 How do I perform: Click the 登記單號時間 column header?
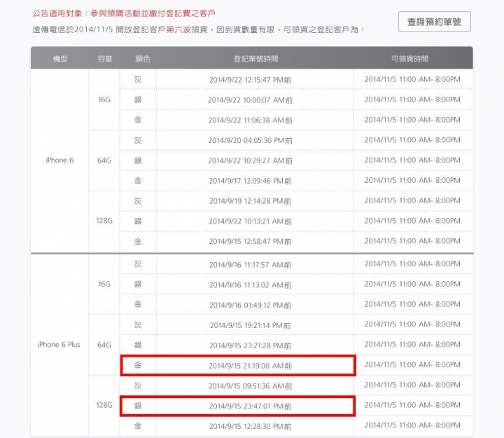255,59
